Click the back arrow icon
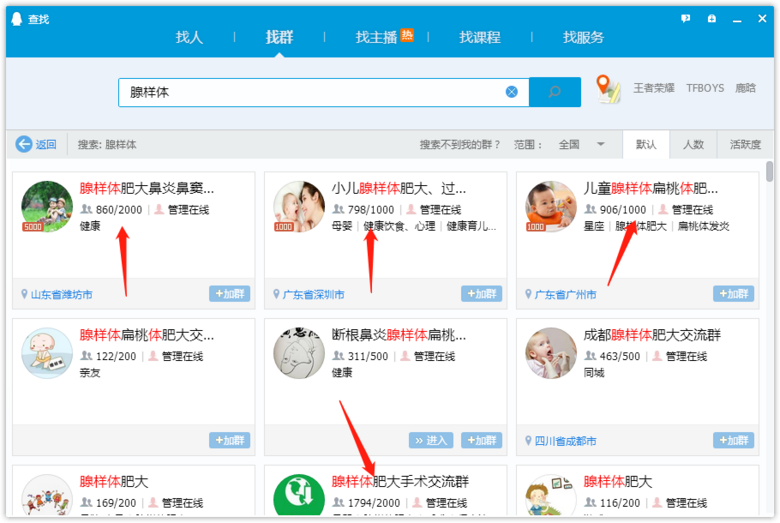Image resolution: width=780 pixels, height=523 pixels. [x=23, y=144]
